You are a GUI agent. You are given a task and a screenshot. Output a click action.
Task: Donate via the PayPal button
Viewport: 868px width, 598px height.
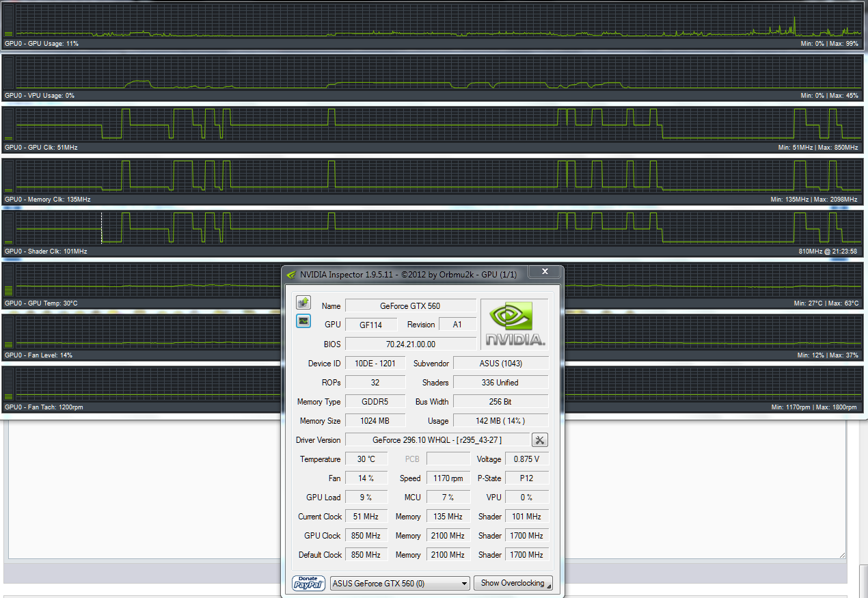point(309,583)
